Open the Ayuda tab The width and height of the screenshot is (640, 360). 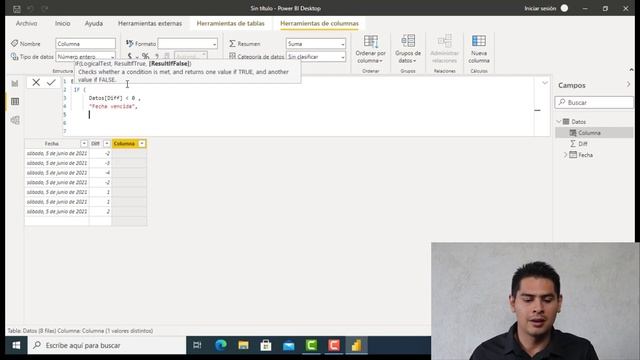[93, 24]
